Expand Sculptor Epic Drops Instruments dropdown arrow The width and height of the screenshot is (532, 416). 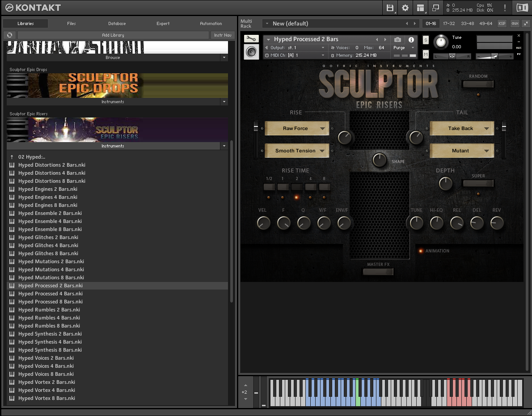tap(224, 102)
